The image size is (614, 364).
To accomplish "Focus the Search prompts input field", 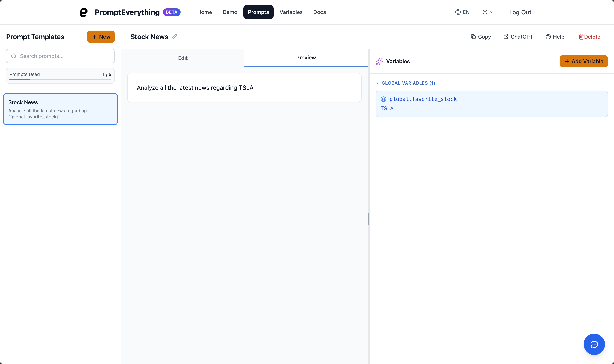I will coord(60,56).
